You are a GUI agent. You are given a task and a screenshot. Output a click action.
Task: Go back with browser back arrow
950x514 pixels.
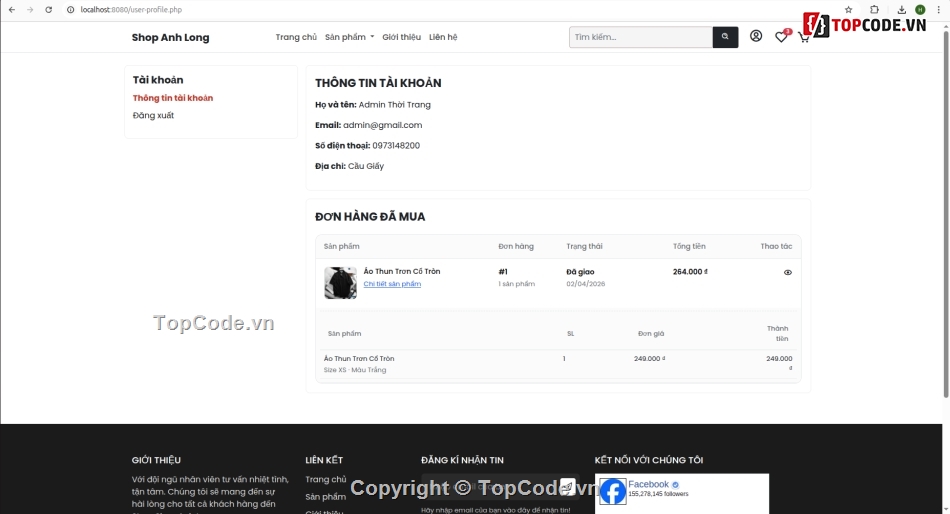(x=12, y=10)
